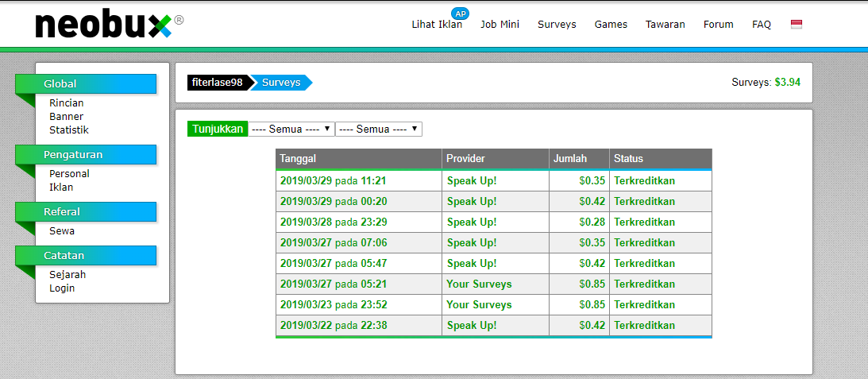Expand the second Semua filter dropdown

tap(379, 129)
